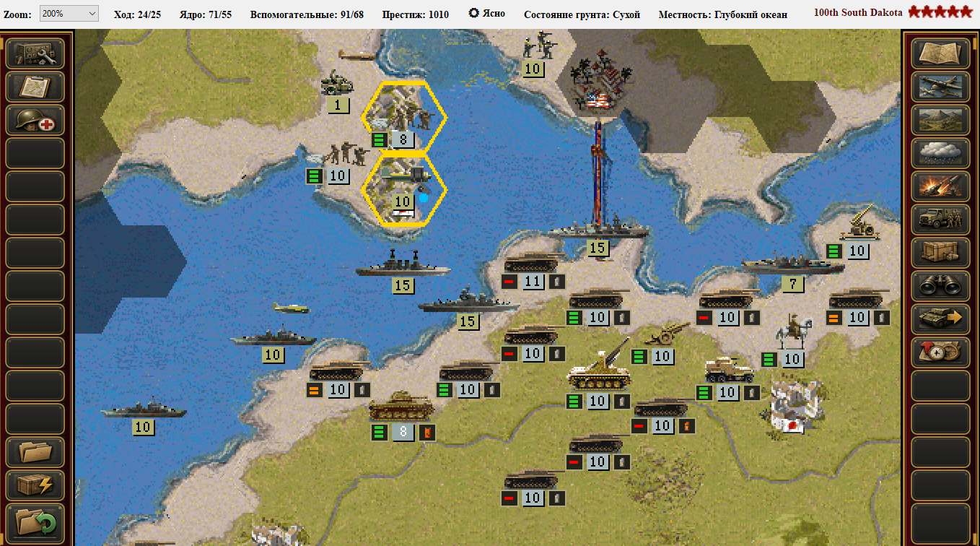Click the tank with yellow arrow button
Image resolution: width=980 pixels, height=546 pixels.
coord(940,319)
